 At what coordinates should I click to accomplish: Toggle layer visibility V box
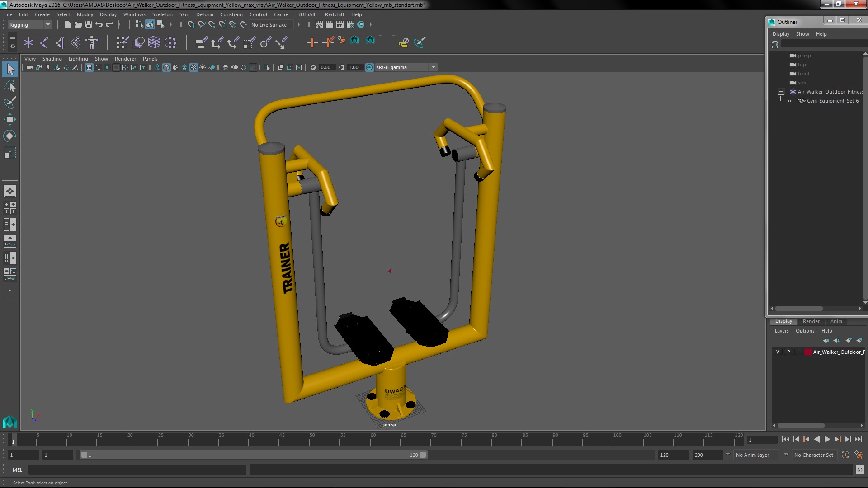point(778,352)
